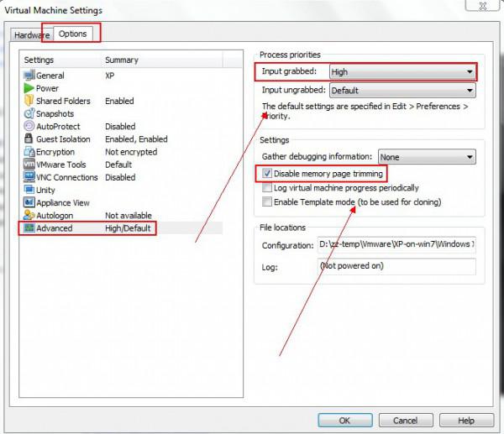
Task: Click the Configuration file path field
Action: point(396,244)
